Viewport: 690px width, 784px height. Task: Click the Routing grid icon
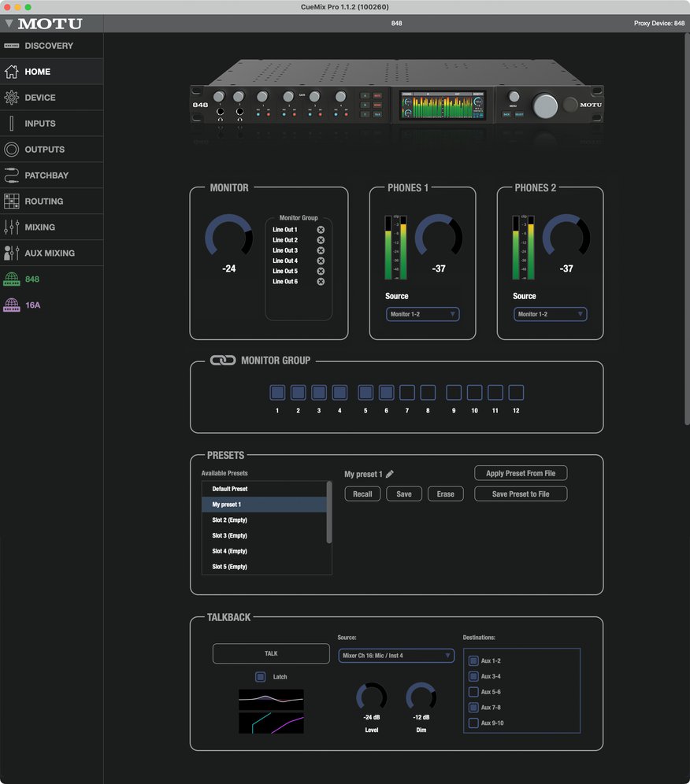click(12, 201)
